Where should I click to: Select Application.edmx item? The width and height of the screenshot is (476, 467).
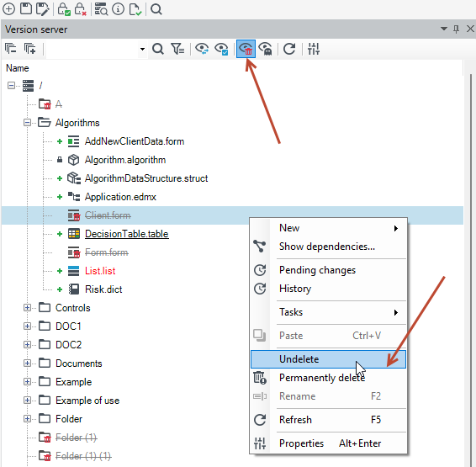tap(120, 197)
